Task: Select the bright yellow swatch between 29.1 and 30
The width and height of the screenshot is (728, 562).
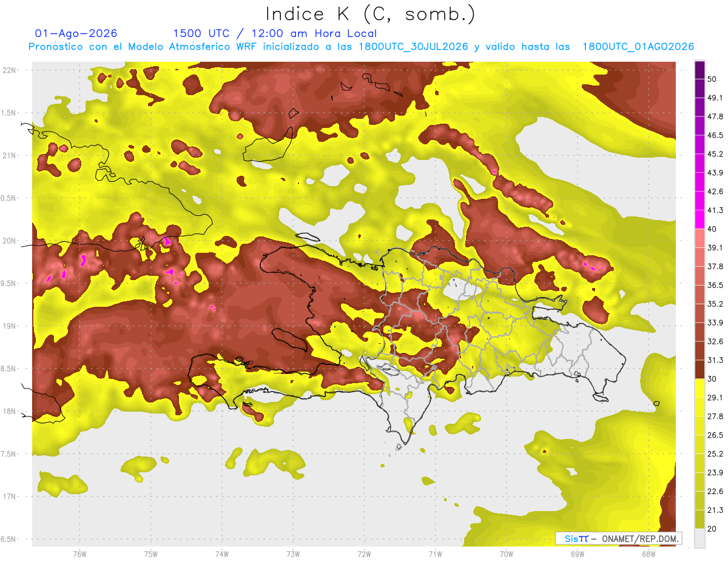Action: coord(699,388)
